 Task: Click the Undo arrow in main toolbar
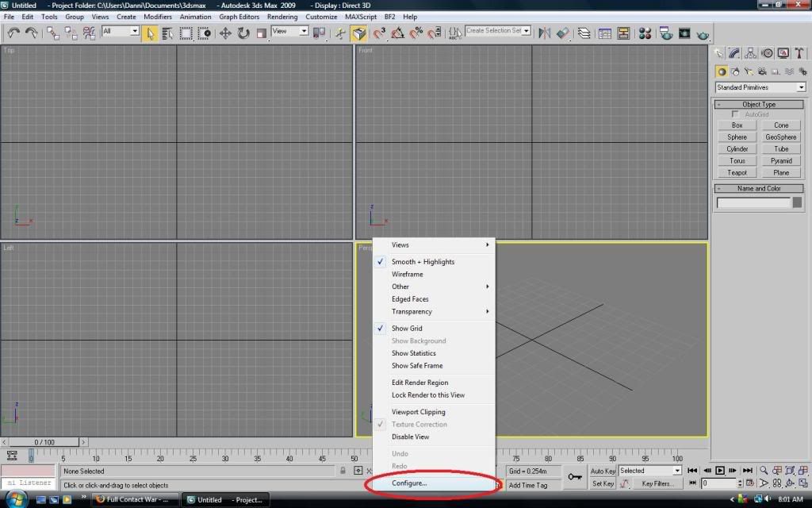click(13, 33)
